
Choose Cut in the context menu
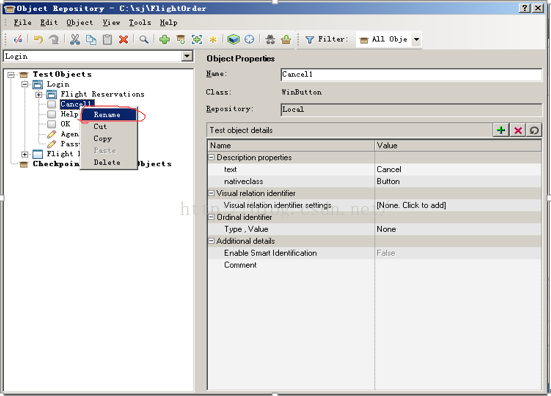(109, 126)
